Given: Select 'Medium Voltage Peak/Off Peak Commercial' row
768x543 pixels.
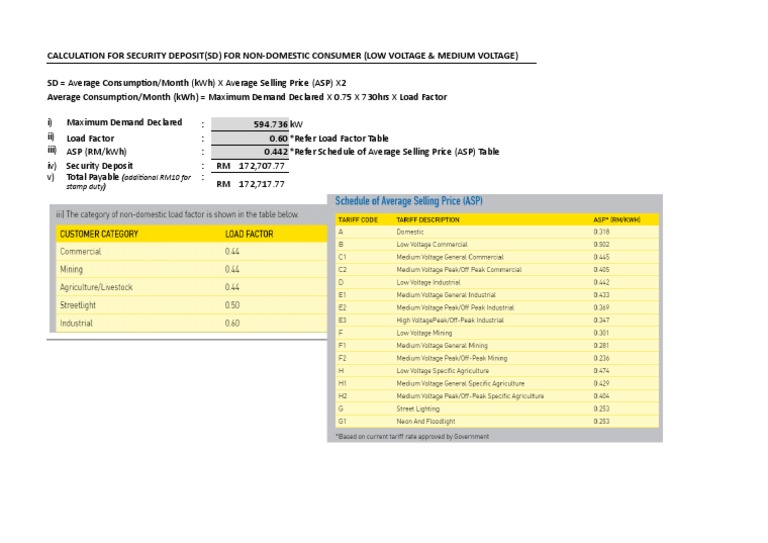Looking at the screenshot, I should click(x=497, y=270).
